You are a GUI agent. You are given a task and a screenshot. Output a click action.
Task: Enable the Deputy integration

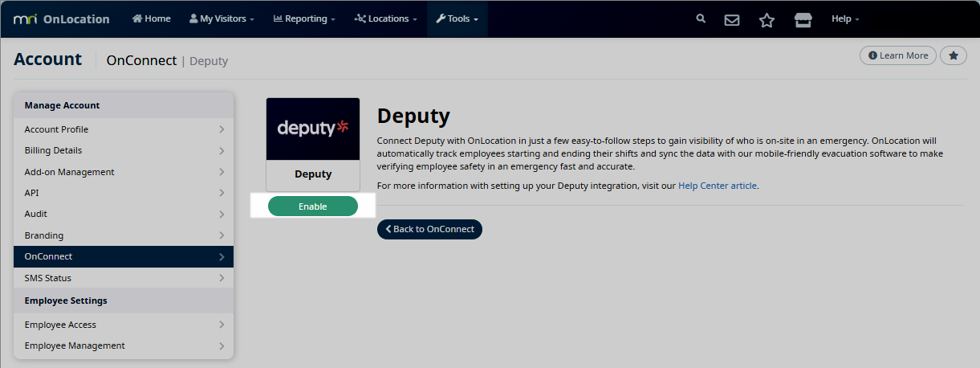[x=312, y=206]
